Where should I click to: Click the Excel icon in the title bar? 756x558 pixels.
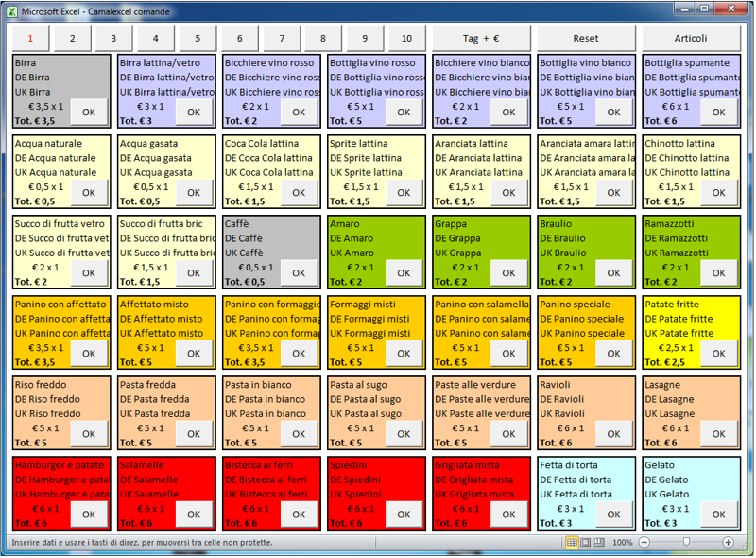coord(10,9)
